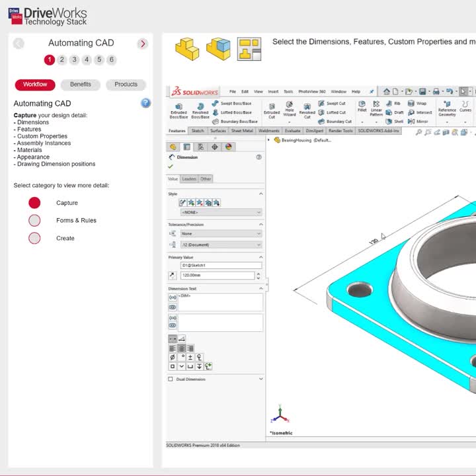Toggle center justify for dimension text
Screen dimensions: 476x476
(182, 348)
